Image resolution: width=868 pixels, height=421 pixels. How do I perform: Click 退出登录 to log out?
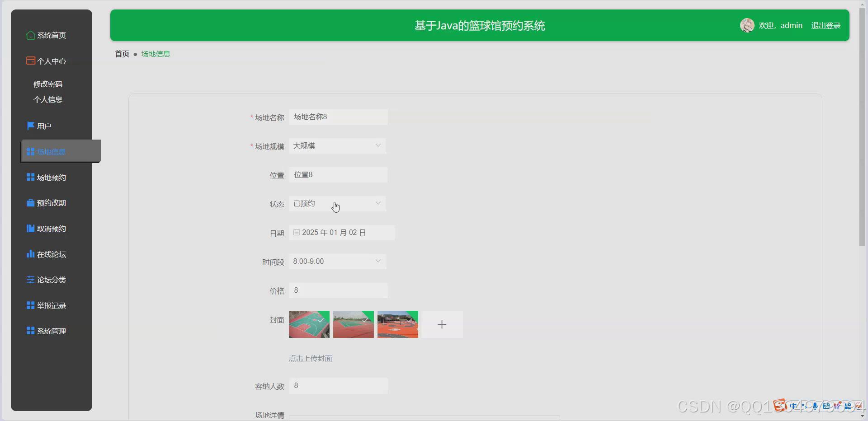coord(826,25)
